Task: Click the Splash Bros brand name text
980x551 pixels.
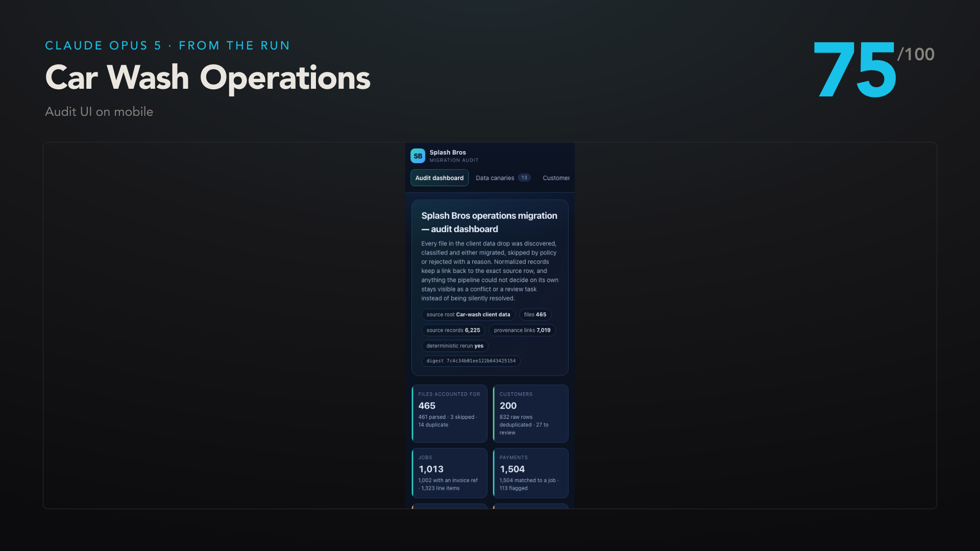Action: pos(448,153)
